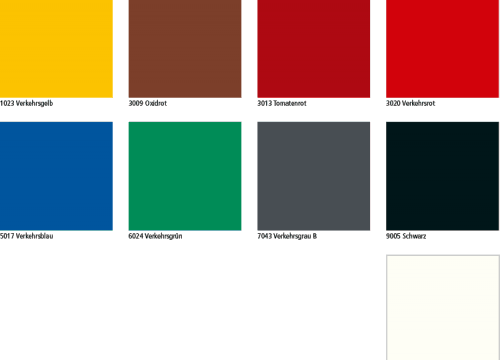Click the word Tomatenrot in the label

coord(290,103)
